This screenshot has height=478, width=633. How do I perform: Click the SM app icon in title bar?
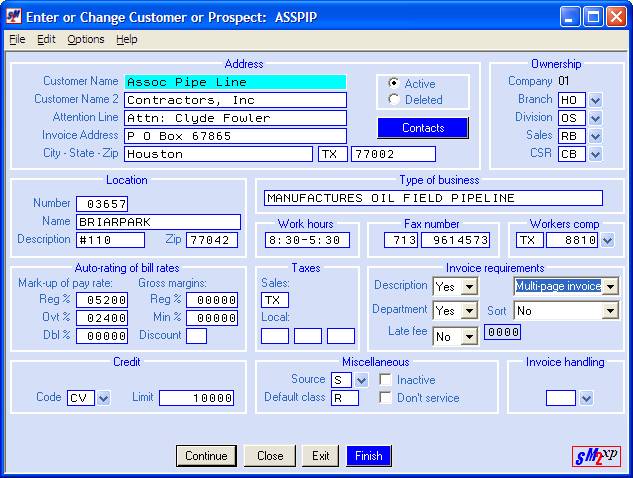[14, 17]
